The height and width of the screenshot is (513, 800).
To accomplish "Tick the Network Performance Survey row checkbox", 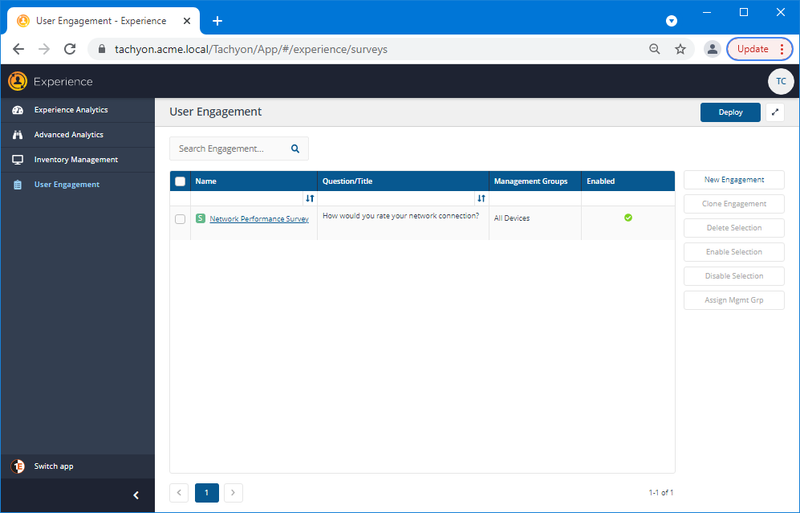I will (180, 219).
